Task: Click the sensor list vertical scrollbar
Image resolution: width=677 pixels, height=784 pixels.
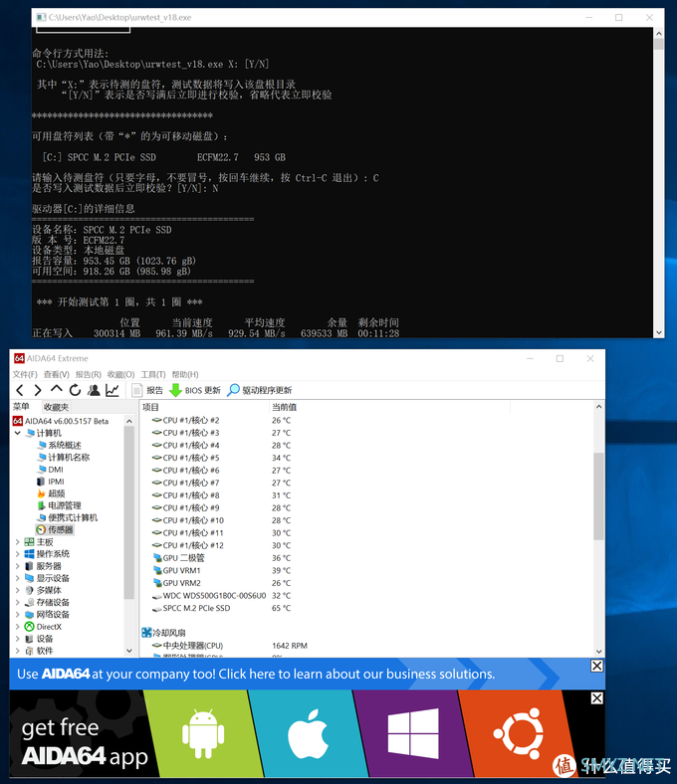Action: coord(598,496)
